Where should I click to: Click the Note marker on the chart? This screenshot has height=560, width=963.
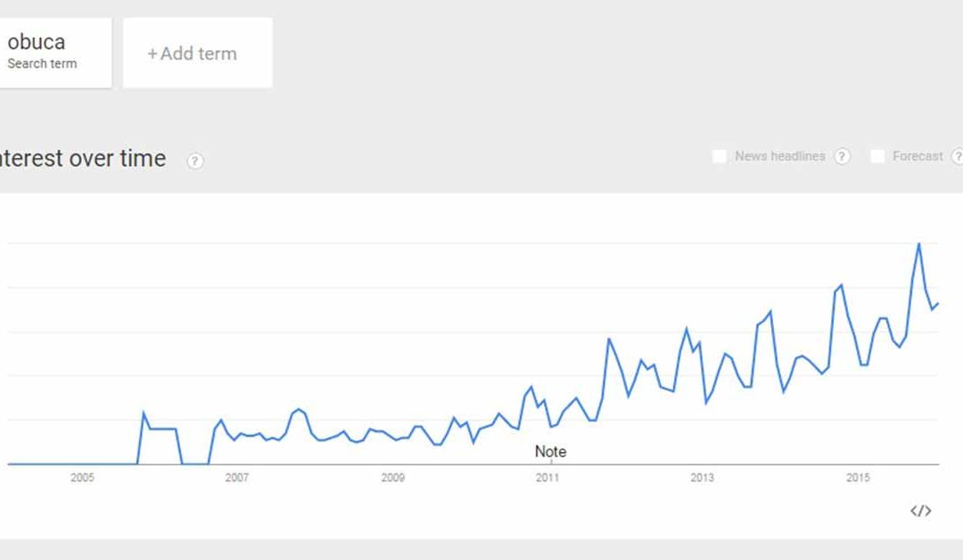click(x=550, y=451)
